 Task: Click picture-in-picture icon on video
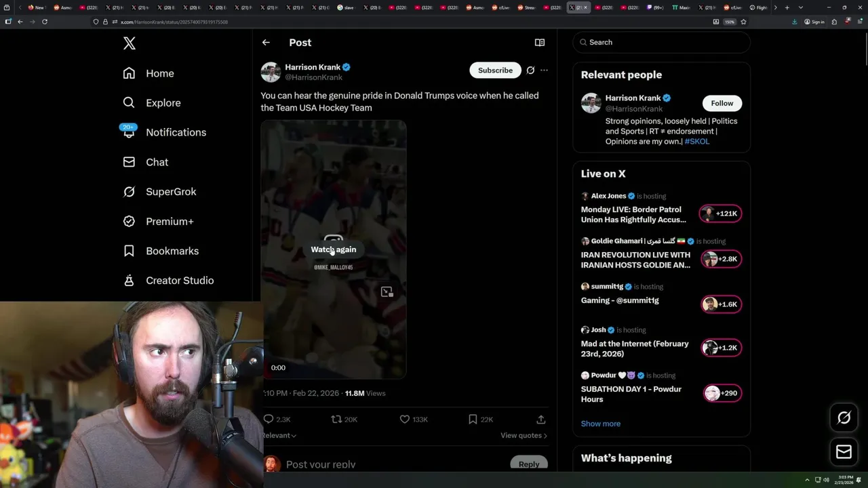(387, 292)
